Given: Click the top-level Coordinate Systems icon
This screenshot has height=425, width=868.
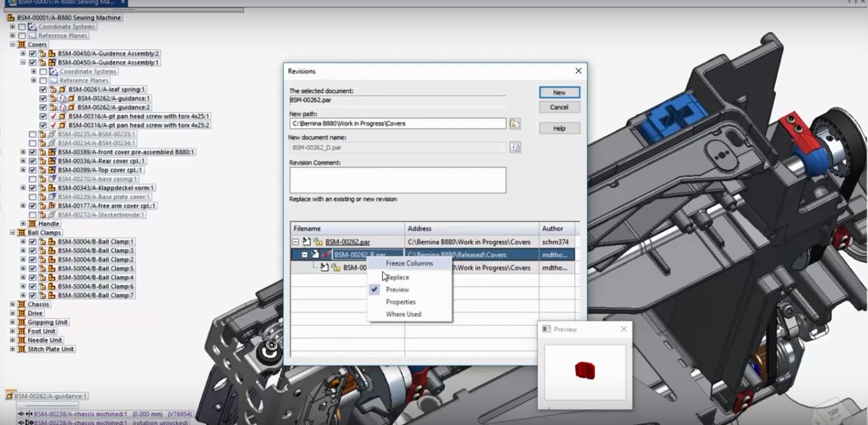Looking at the screenshot, I should coord(32,27).
